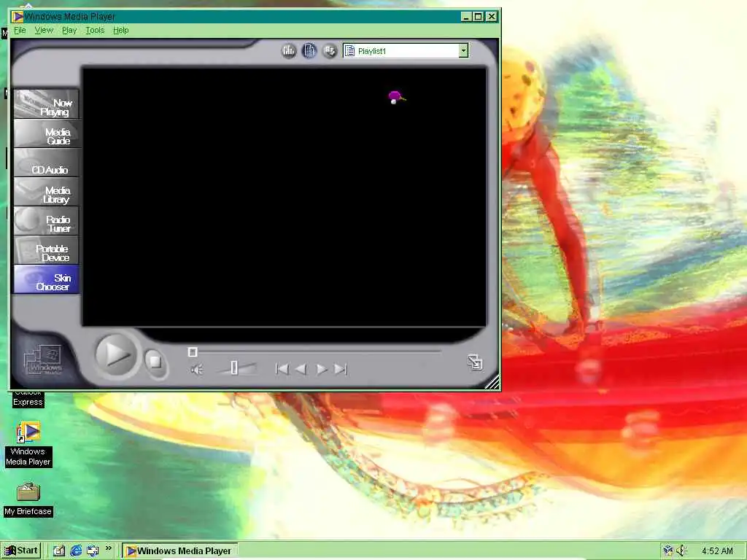
Task: Toggle the playlist pane icon
Action: coord(309,50)
